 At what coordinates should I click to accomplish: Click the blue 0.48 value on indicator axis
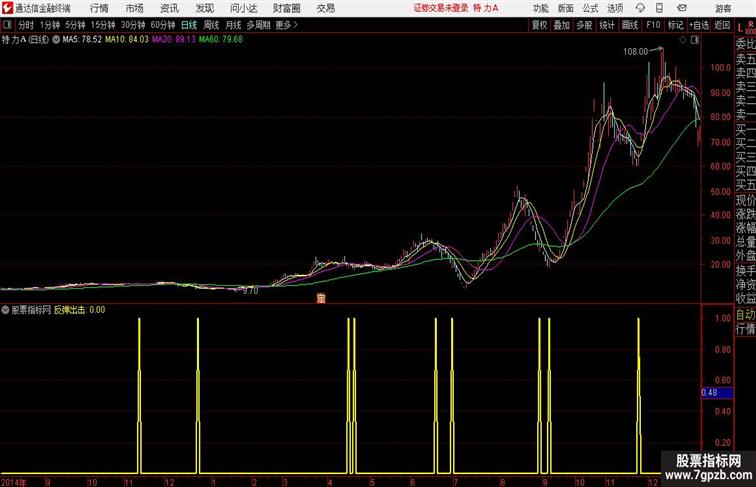(717, 393)
